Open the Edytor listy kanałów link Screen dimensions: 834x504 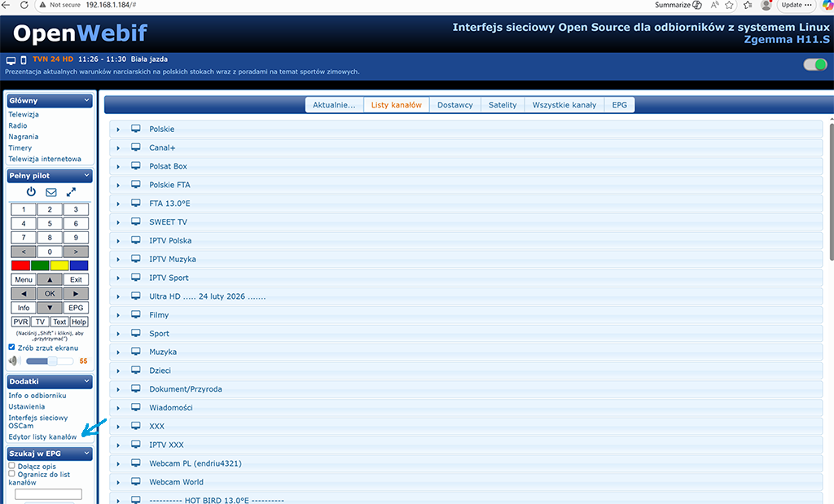pyautogui.click(x=42, y=437)
